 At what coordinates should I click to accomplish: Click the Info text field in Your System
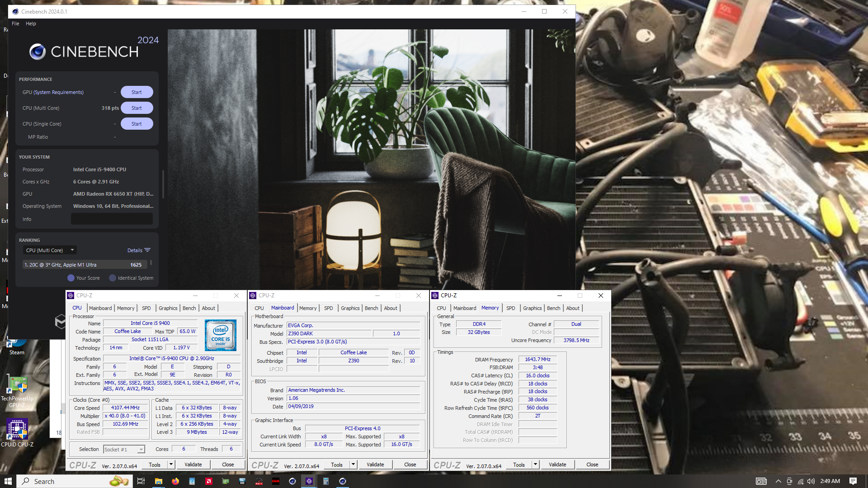point(112,219)
